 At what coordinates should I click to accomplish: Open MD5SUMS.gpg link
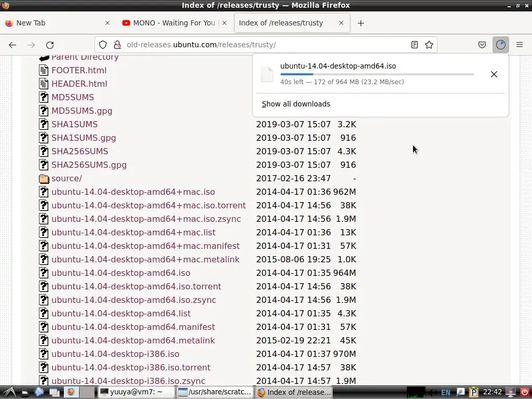[82, 111]
